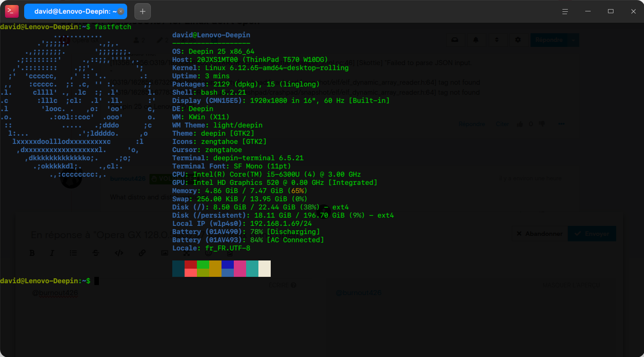This screenshot has width=644, height=357.
Task: Open the terminal hamburger menu
Action: point(565,11)
